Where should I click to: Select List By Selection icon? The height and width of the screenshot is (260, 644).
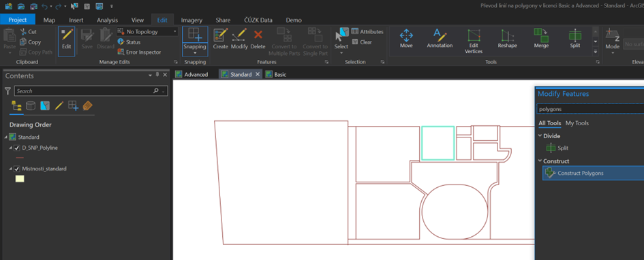pyautogui.click(x=45, y=105)
